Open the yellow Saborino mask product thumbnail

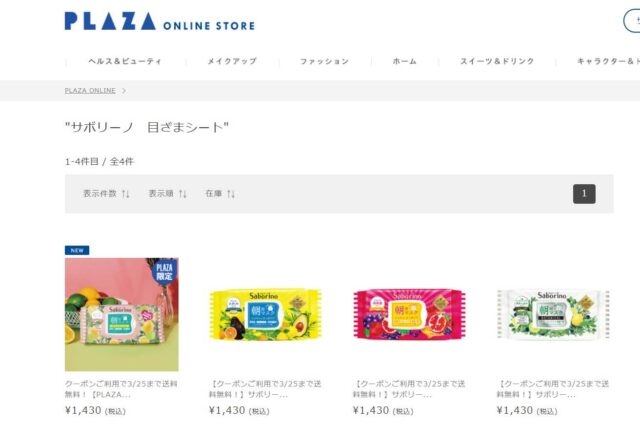(265, 314)
